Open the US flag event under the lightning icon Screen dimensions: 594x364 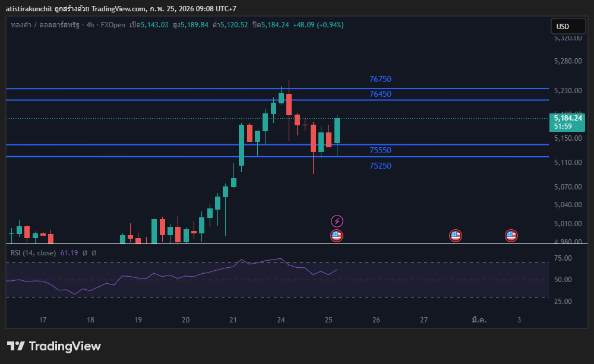click(x=336, y=236)
